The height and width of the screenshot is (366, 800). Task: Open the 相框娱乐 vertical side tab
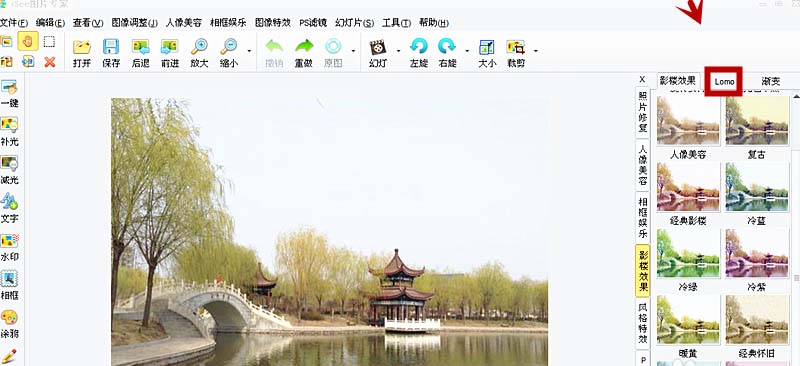tap(643, 218)
